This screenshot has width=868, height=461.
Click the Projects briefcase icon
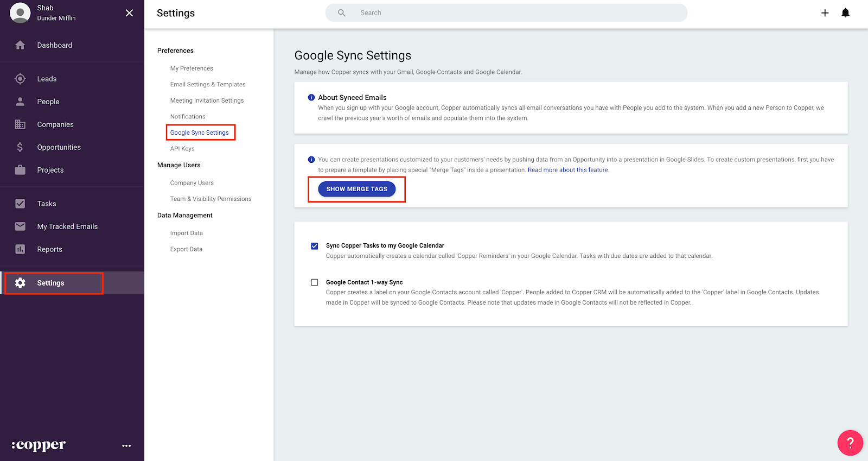(20, 170)
